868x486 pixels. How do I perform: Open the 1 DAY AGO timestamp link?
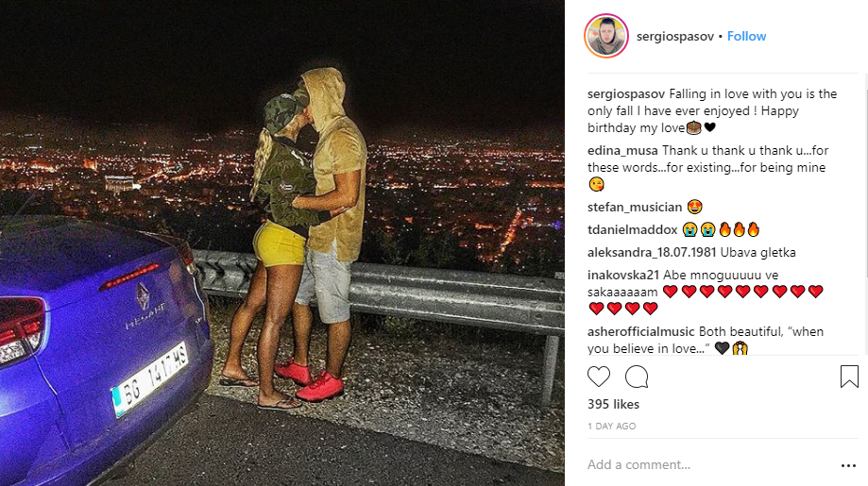[612, 426]
